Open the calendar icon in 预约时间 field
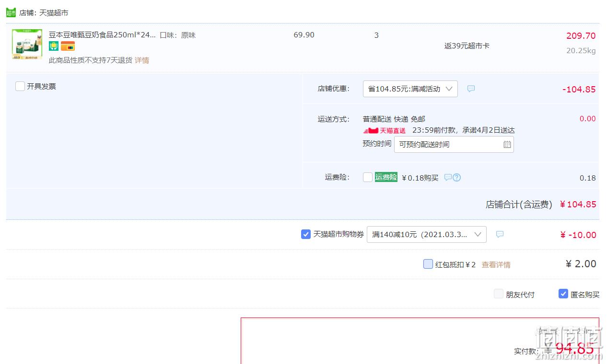Viewport: 607px width, 364px height. click(x=507, y=145)
